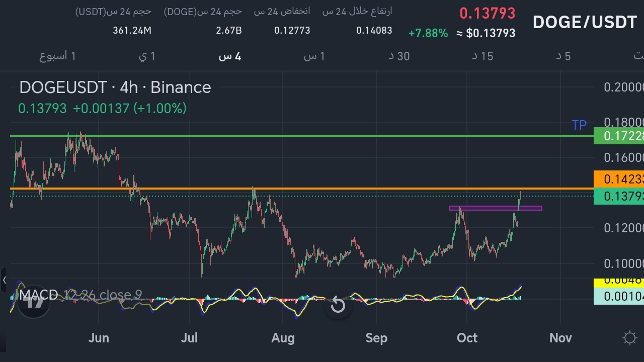Choose the 5 د interval tab

click(563, 56)
